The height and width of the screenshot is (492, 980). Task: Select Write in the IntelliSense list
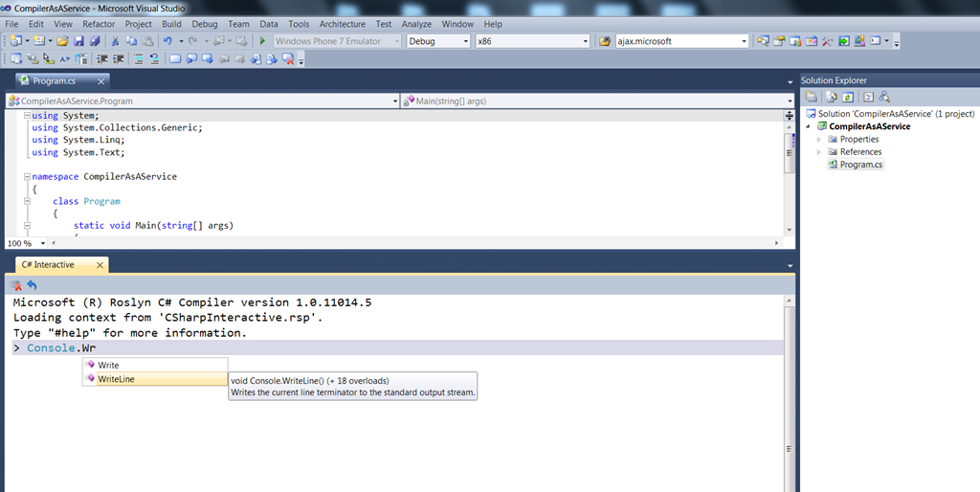[x=155, y=365]
